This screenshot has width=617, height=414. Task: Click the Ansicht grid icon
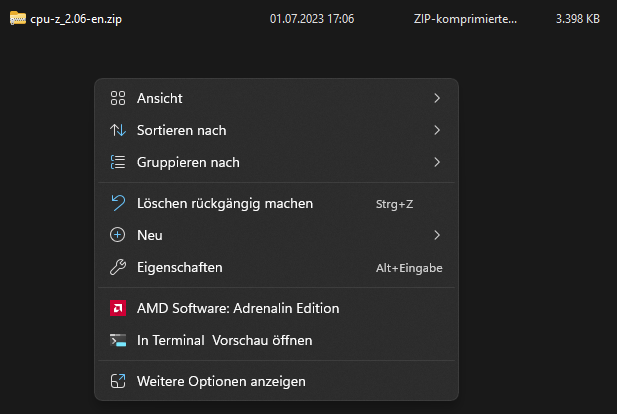click(118, 98)
